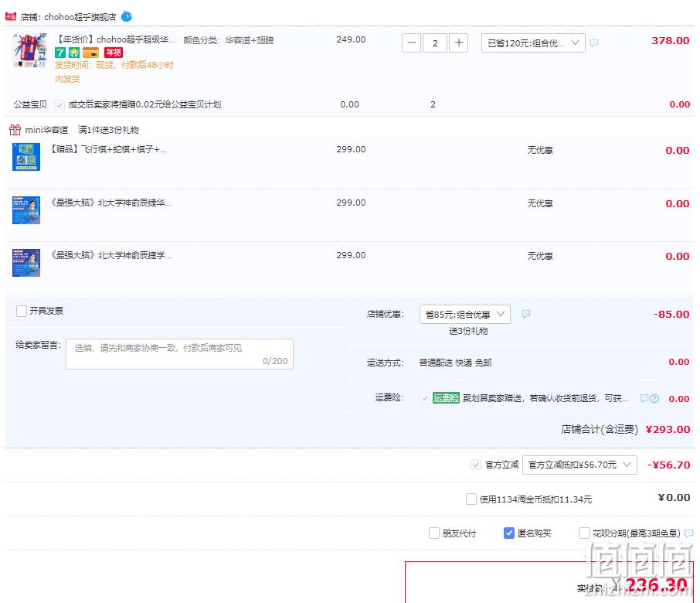The height and width of the screenshot is (603, 700).
Task: Click the -¥56.70 official discount amount
Action: click(669, 465)
